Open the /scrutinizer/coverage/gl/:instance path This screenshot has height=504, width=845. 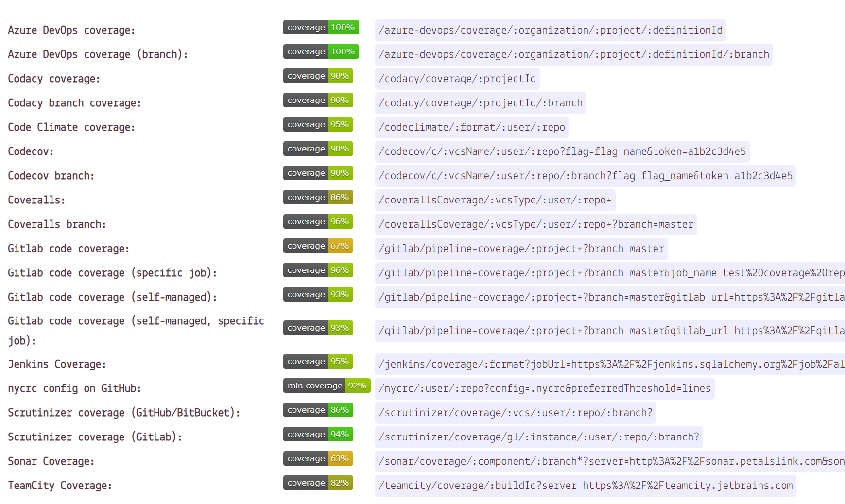tap(539, 437)
